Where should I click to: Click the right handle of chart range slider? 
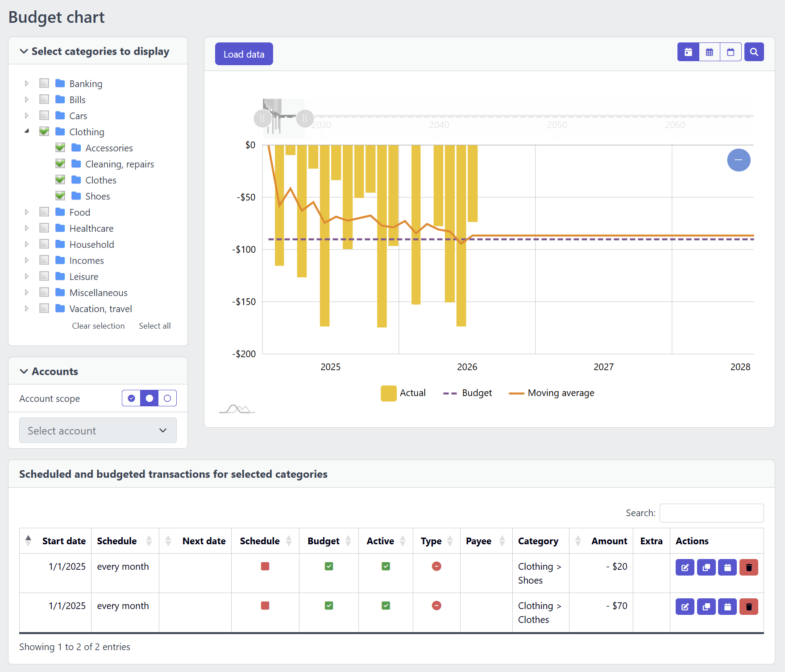click(305, 118)
